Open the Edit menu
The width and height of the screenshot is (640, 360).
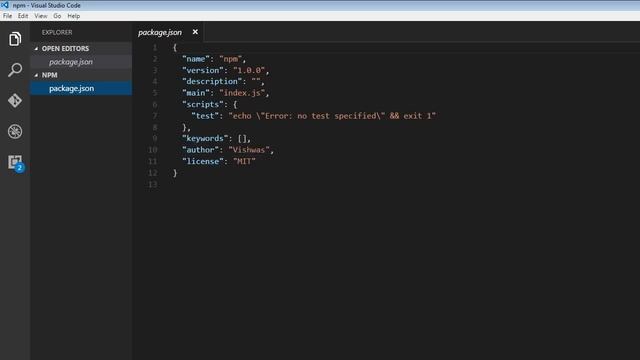tap(23, 16)
